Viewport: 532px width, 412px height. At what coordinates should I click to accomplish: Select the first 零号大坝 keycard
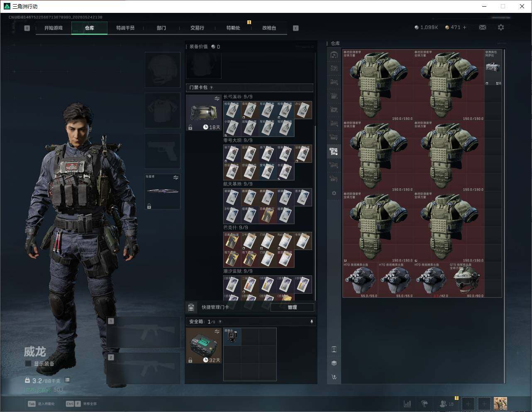tap(232, 153)
